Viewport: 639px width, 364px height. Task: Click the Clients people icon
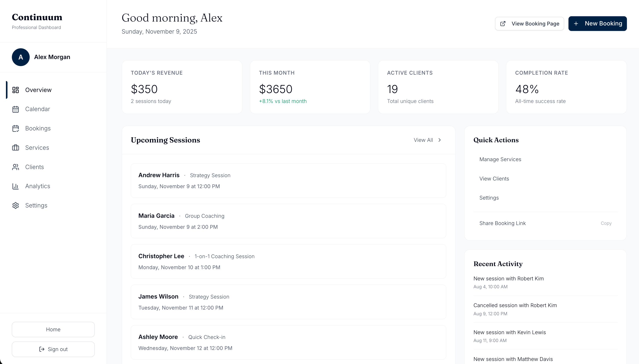[16, 167]
